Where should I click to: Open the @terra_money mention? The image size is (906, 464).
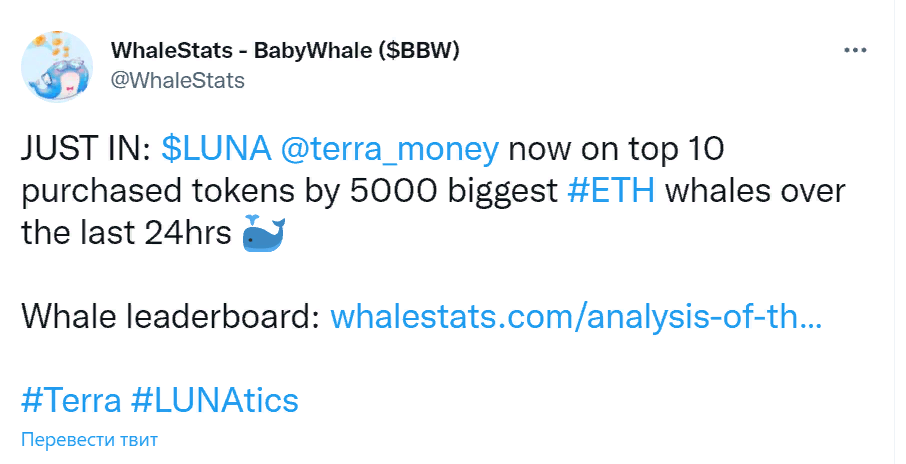390,150
